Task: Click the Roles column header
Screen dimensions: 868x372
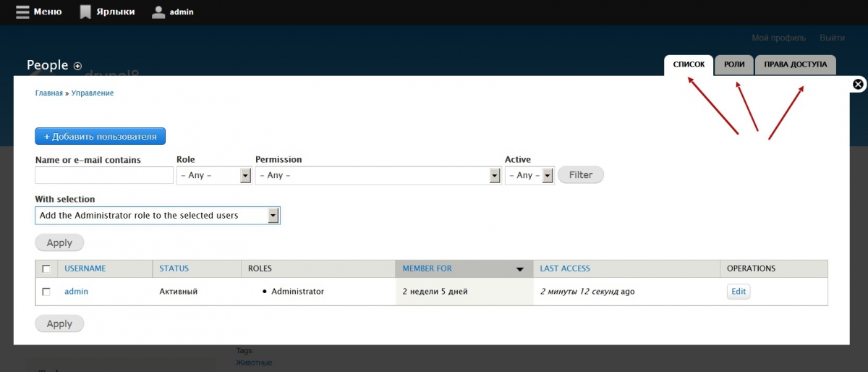Action: (260, 269)
